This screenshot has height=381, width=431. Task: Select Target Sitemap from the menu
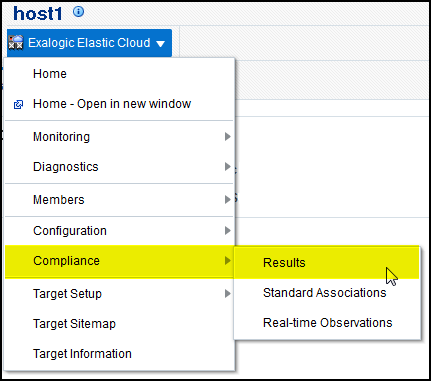tap(119, 324)
